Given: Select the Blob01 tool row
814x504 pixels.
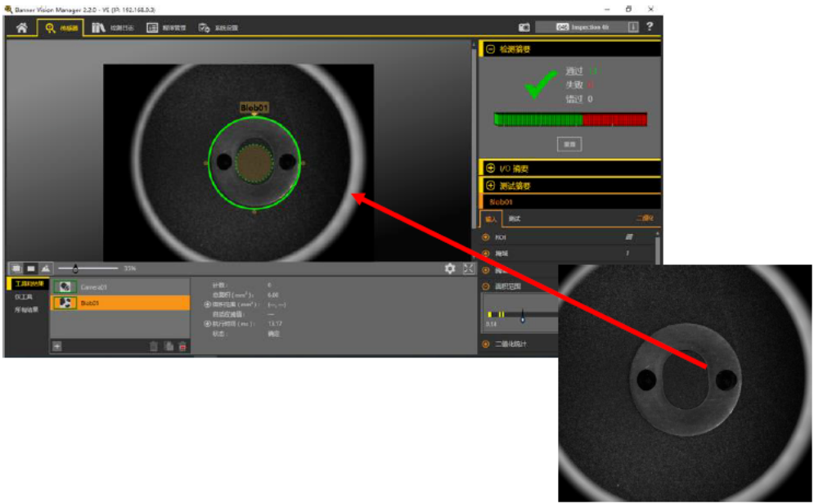Looking at the screenshot, I should (x=120, y=303).
